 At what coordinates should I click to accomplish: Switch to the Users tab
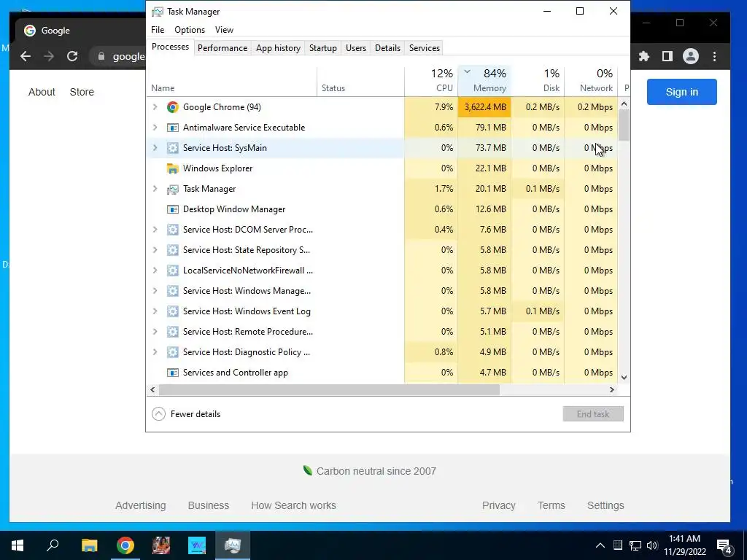coord(356,48)
